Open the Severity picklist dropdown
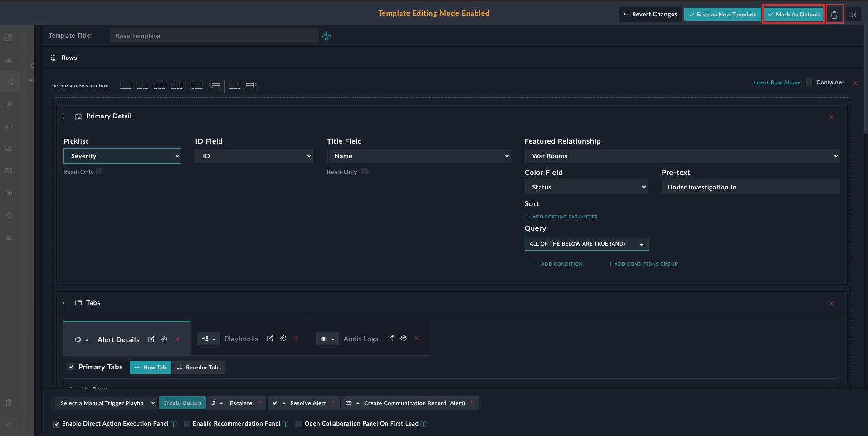The height and width of the screenshot is (436, 868). [122, 155]
